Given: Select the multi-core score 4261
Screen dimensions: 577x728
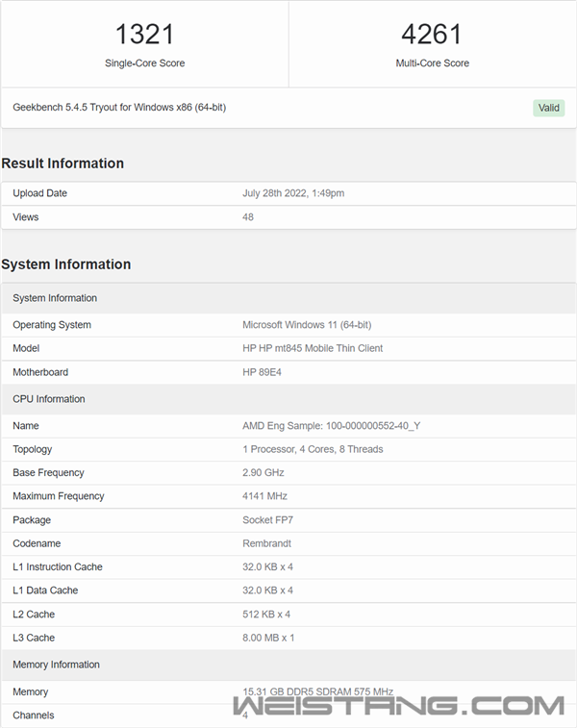Looking at the screenshot, I should (x=432, y=35).
